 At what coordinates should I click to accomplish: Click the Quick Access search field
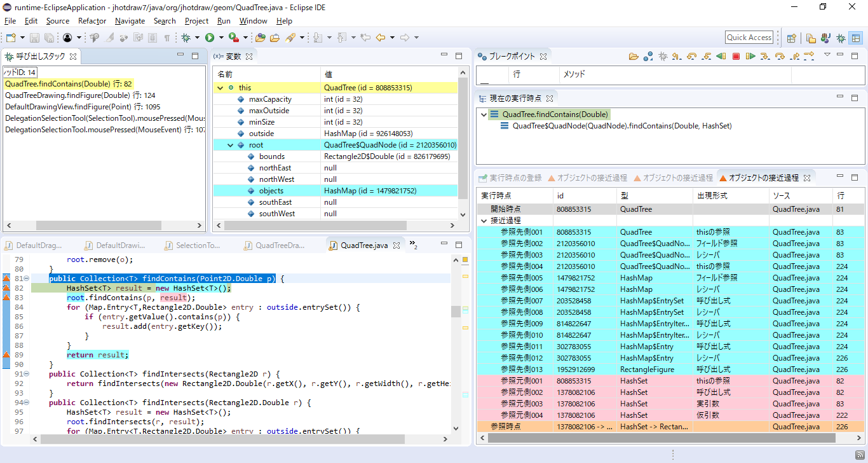click(749, 38)
